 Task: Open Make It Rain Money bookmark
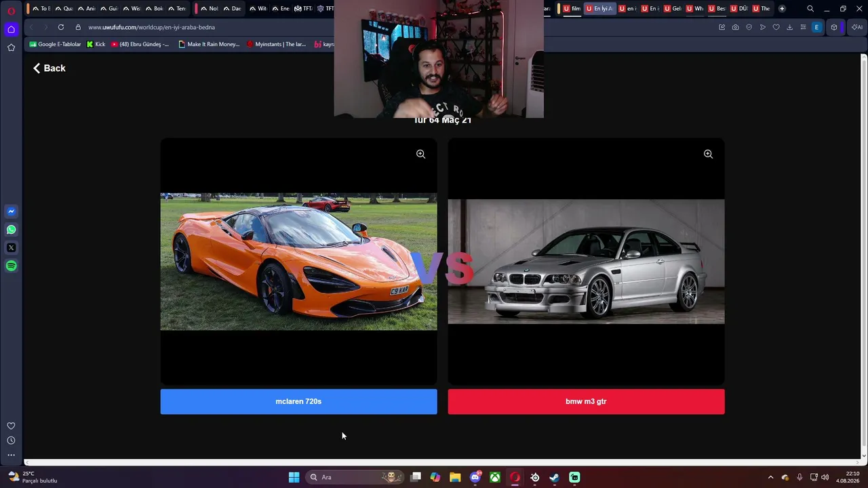click(x=209, y=44)
